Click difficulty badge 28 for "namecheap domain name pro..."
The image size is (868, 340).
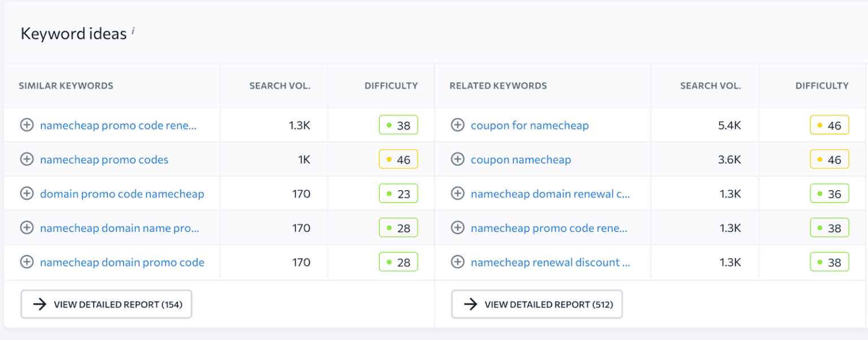coord(398,228)
